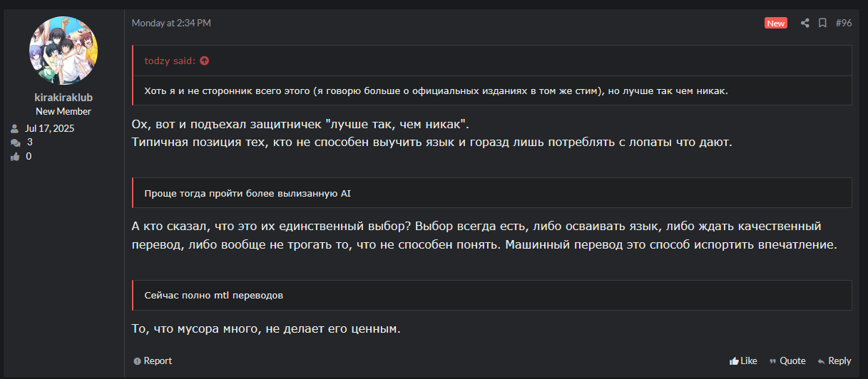Click the 'New Member' user title

[x=63, y=111]
